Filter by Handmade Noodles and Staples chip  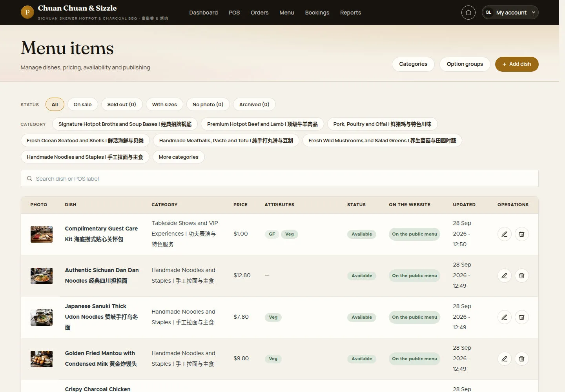(85, 157)
